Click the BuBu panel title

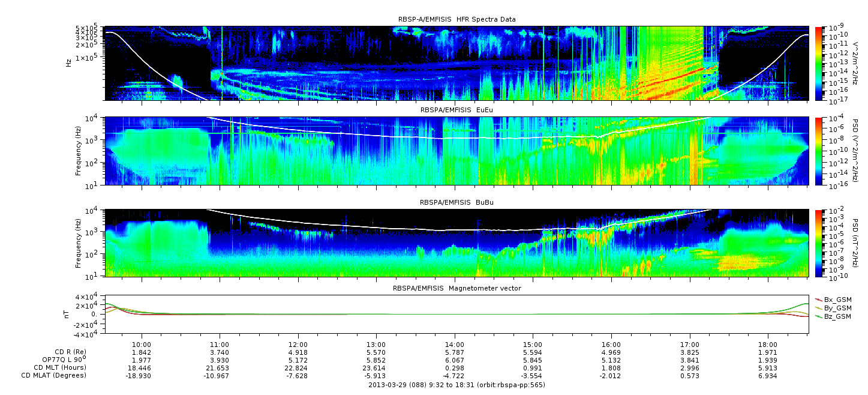point(456,204)
